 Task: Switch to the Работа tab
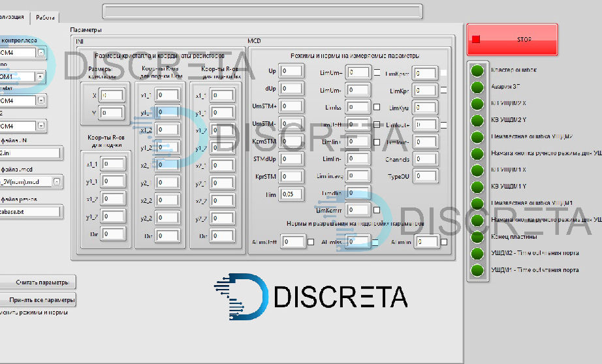[45, 18]
